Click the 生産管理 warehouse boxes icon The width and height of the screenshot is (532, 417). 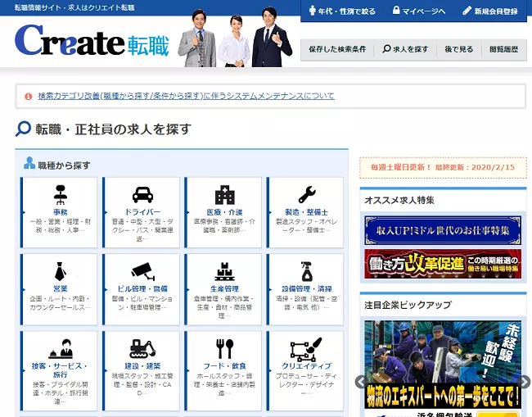(x=224, y=271)
